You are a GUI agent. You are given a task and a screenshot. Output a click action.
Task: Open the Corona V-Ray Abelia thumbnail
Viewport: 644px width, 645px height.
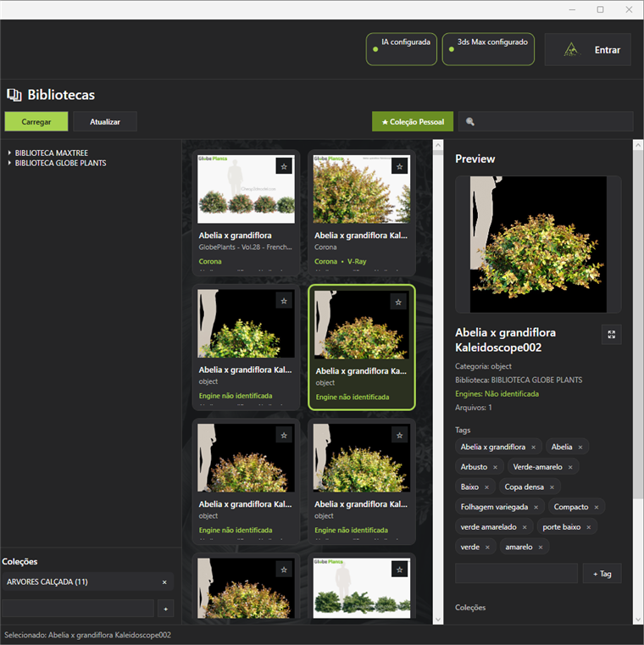point(362,189)
